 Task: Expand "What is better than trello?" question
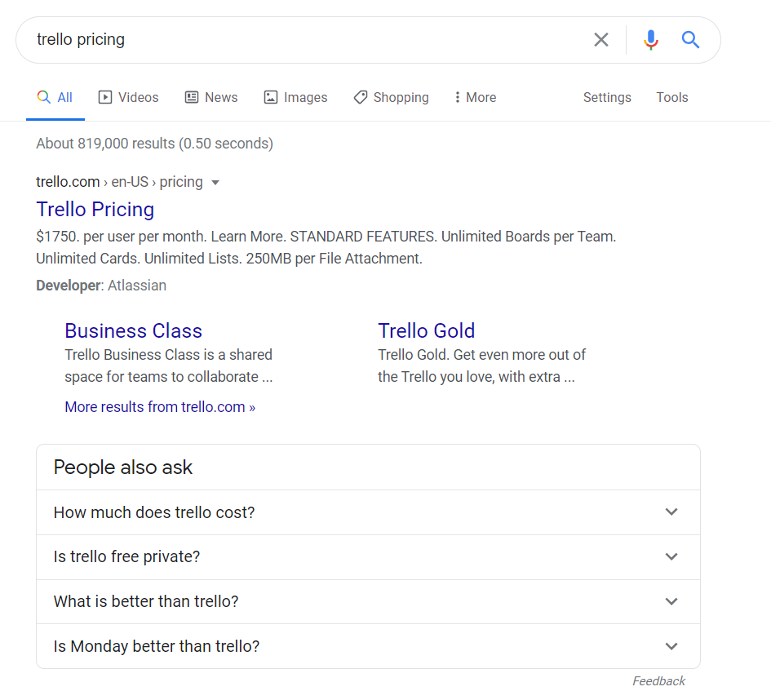point(368,602)
